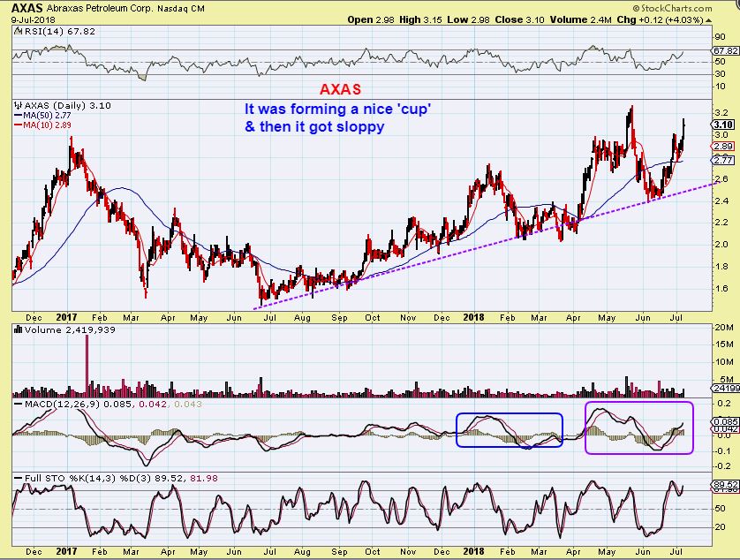Click the blue MA(50) legend line sample
The height and width of the screenshot is (560, 740).
pos(19,115)
